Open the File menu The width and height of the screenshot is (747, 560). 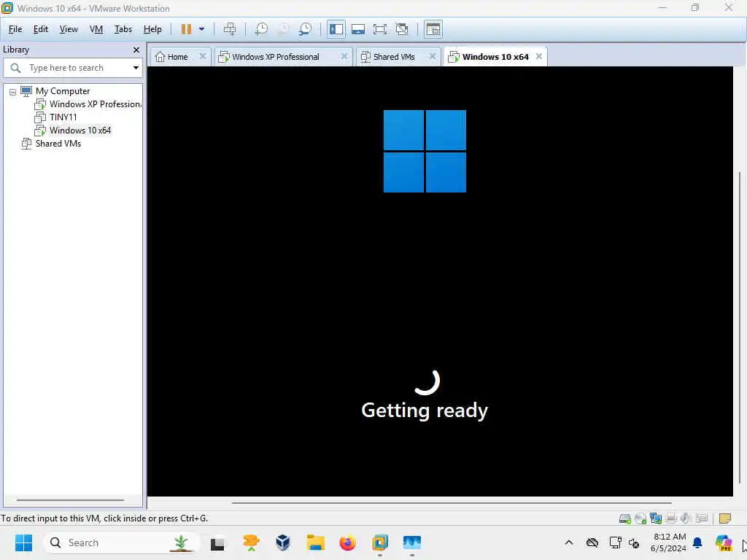15,29
